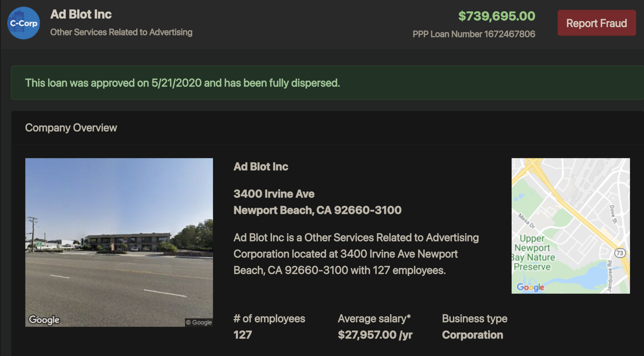
Task: Click the route 73 highway marker
Action: coord(620,253)
